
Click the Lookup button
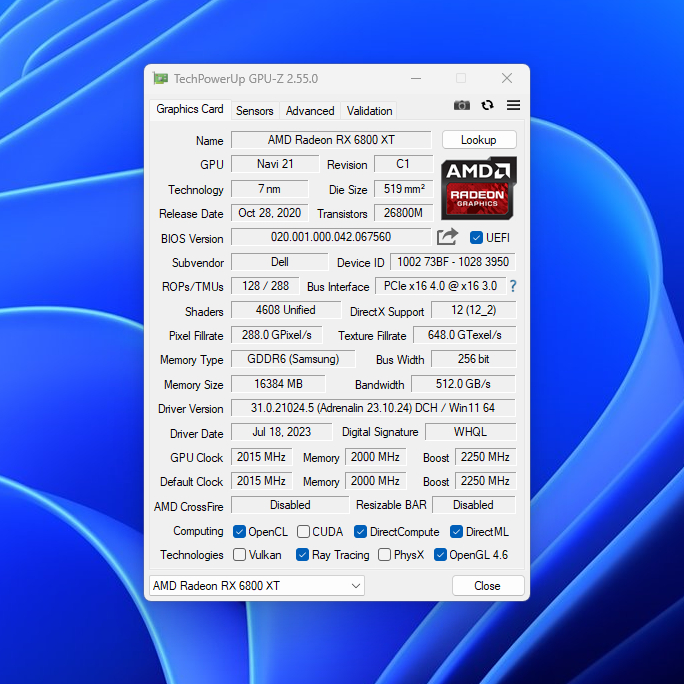tap(478, 140)
